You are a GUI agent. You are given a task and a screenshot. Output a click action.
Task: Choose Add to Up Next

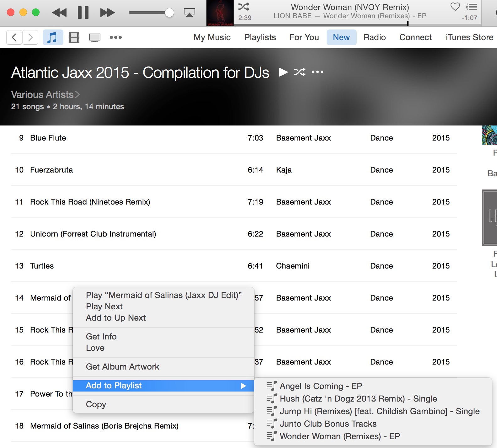pyautogui.click(x=163, y=318)
